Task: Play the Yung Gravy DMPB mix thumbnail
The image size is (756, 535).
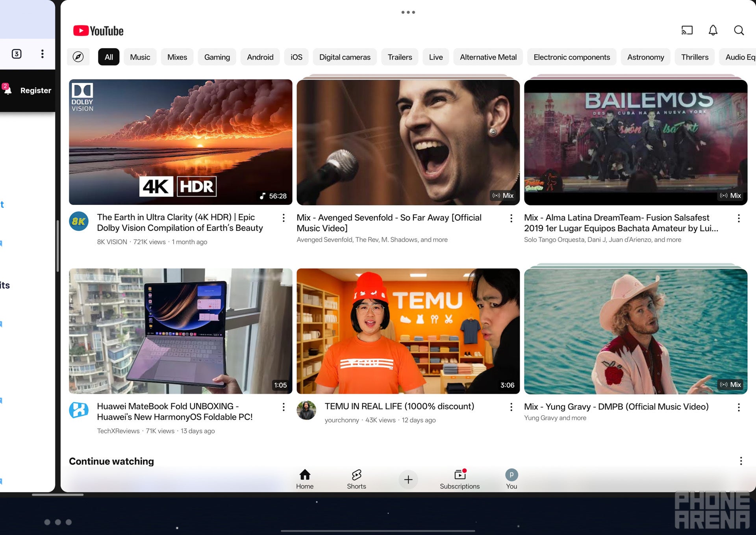Action: 636,331
